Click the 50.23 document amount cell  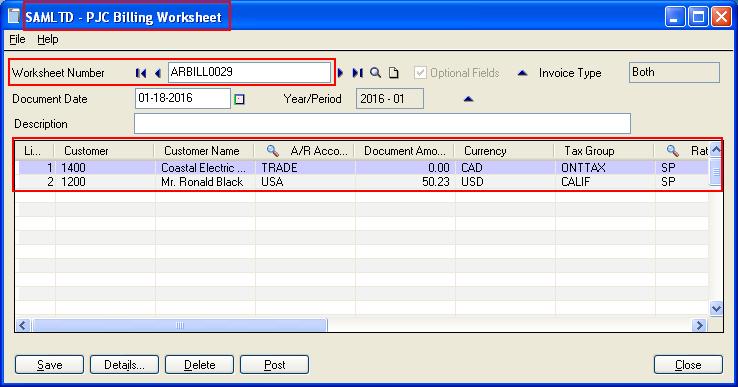coord(405,182)
